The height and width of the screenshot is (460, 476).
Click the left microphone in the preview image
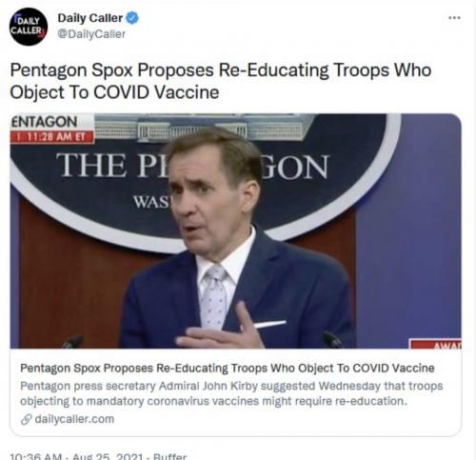72,342
